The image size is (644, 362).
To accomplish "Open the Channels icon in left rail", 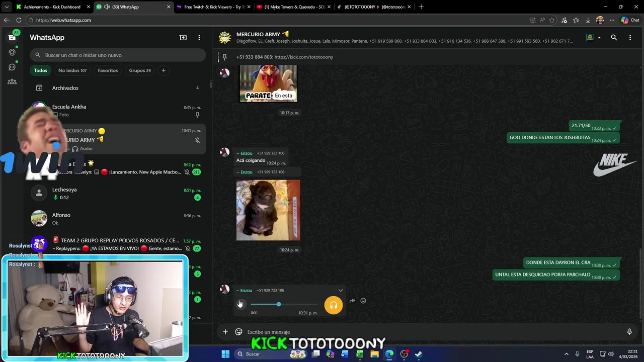I will (x=12, y=67).
